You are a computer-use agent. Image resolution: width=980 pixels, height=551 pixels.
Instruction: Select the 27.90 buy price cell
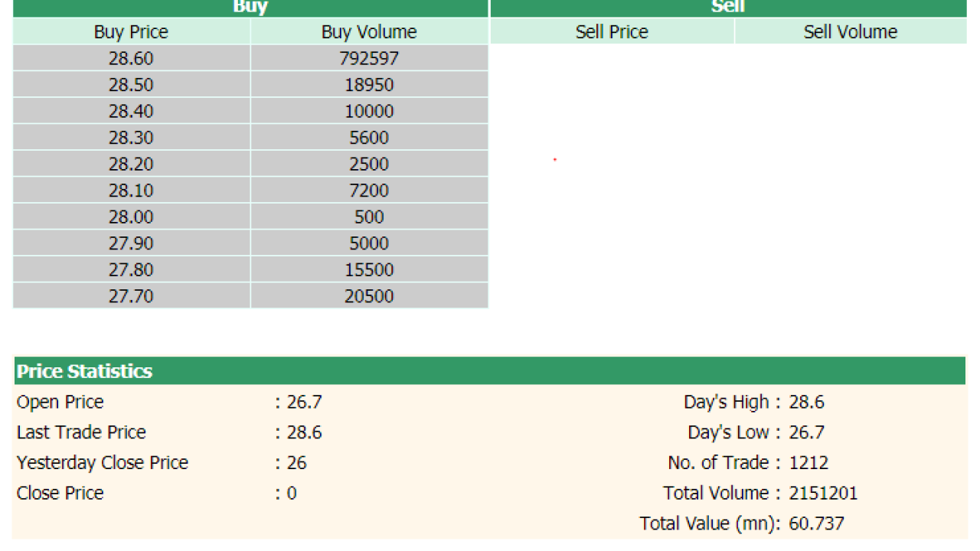[131, 243]
